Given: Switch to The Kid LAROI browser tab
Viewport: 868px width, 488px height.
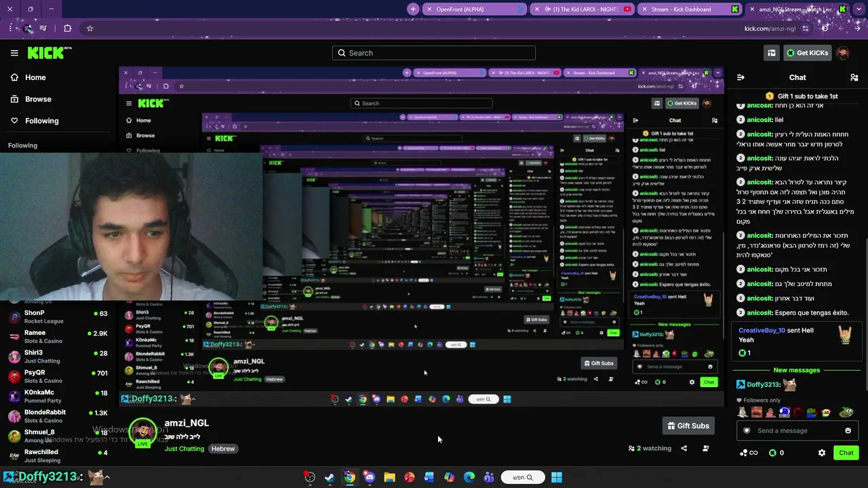Looking at the screenshot, I should (x=582, y=9).
